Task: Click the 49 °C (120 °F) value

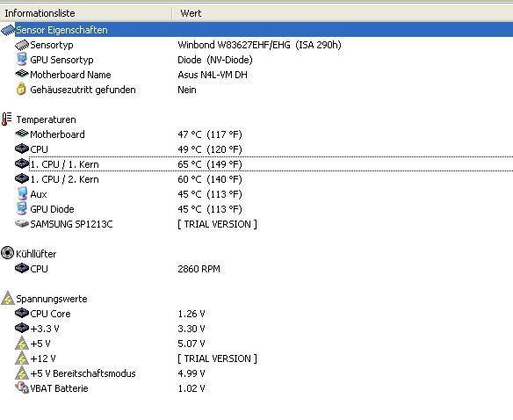Action: pyautogui.click(x=210, y=149)
